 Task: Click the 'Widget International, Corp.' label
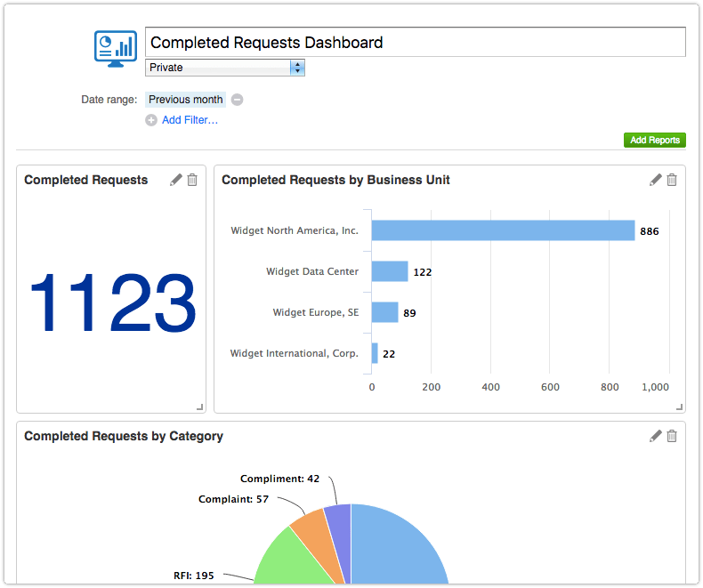point(295,353)
